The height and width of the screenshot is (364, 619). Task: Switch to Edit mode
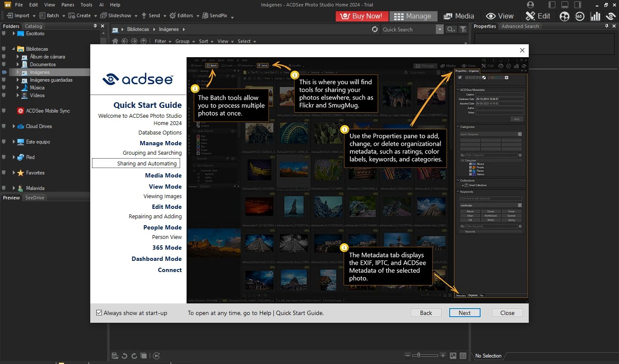pos(538,16)
